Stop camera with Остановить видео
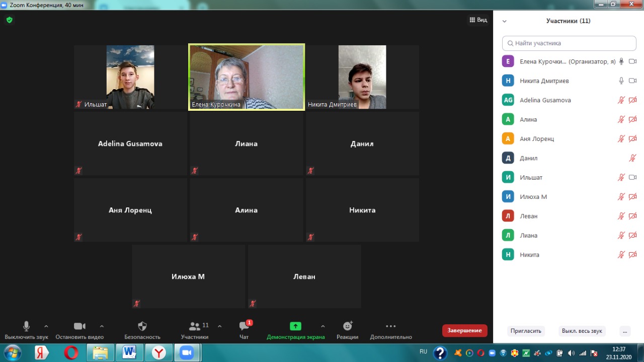 pos(79,326)
